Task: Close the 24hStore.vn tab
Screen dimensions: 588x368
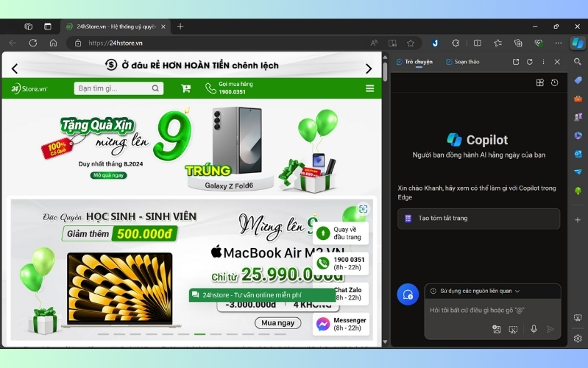Action: pos(163,26)
